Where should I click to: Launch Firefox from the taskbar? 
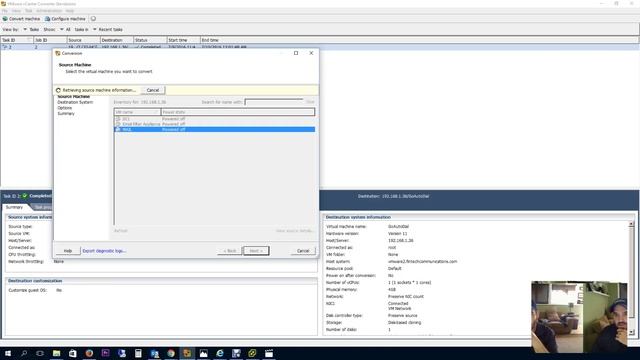[89, 353]
